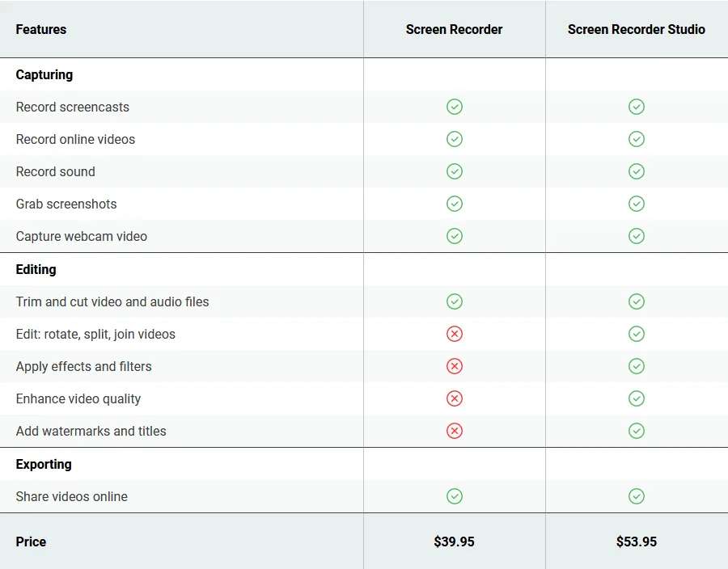This screenshot has width=728, height=569.
Task: Click the Editing section heading
Action: [36, 269]
